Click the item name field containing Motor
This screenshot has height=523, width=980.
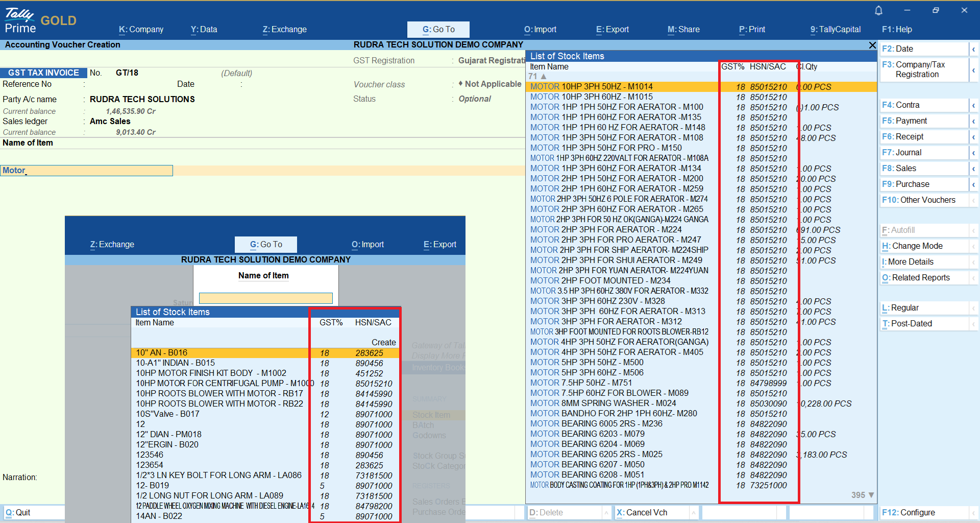[87, 171]
